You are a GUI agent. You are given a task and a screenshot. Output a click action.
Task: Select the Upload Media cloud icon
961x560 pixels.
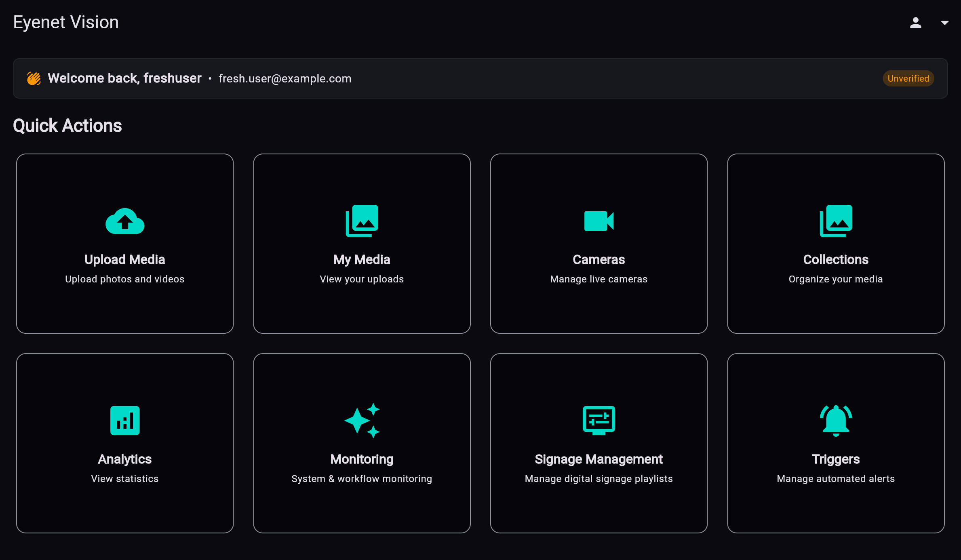pos(124,221)
